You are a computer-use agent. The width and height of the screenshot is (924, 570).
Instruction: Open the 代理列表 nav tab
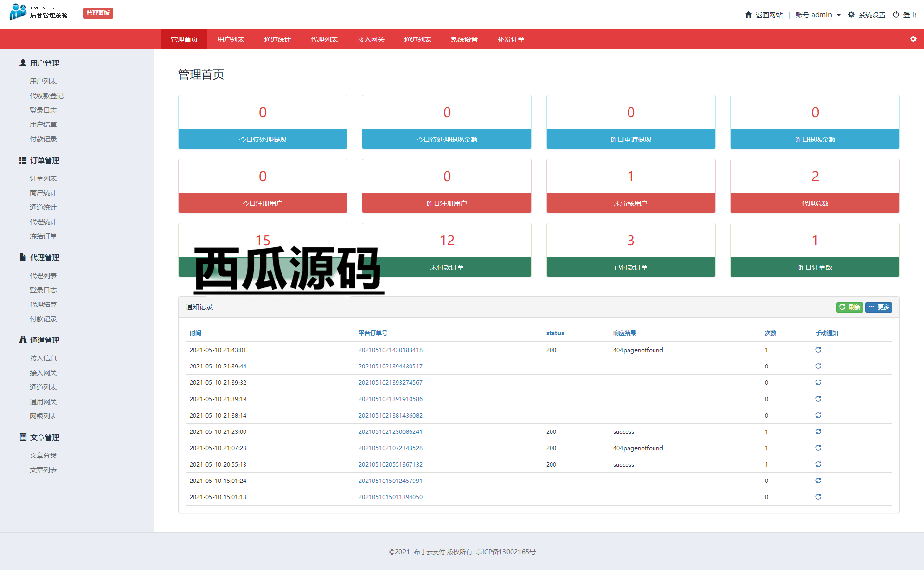click(x=324, y=39)
